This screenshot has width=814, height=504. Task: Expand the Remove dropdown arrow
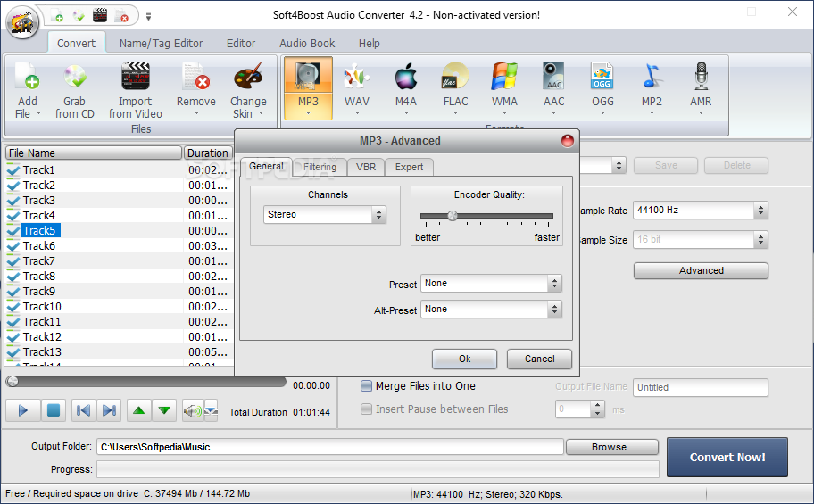(196, 113)
